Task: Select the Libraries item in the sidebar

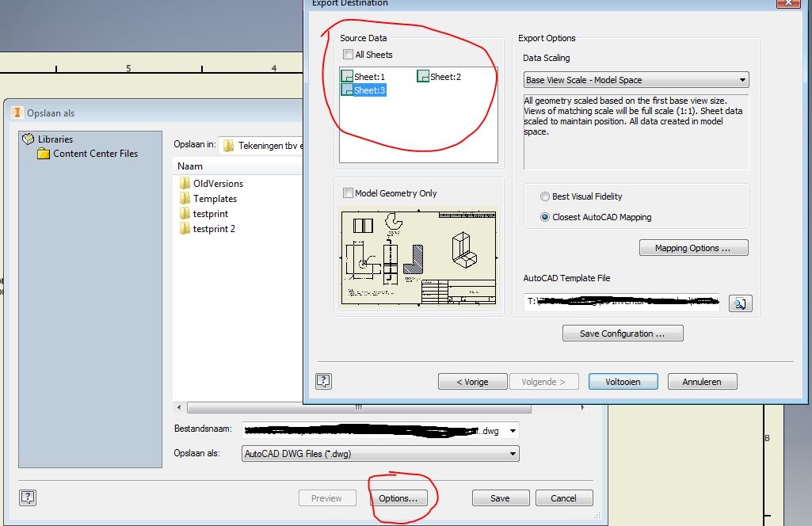Action: (53, 139)
